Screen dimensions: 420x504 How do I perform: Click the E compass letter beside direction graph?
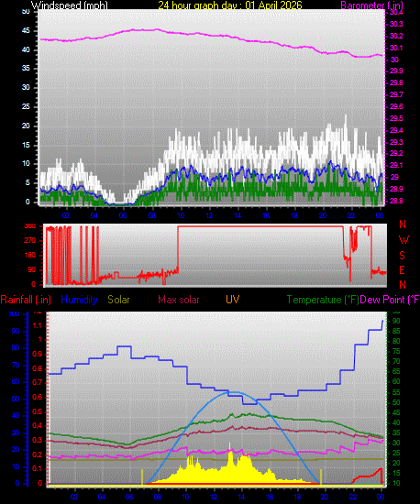(x=402, y=270)
